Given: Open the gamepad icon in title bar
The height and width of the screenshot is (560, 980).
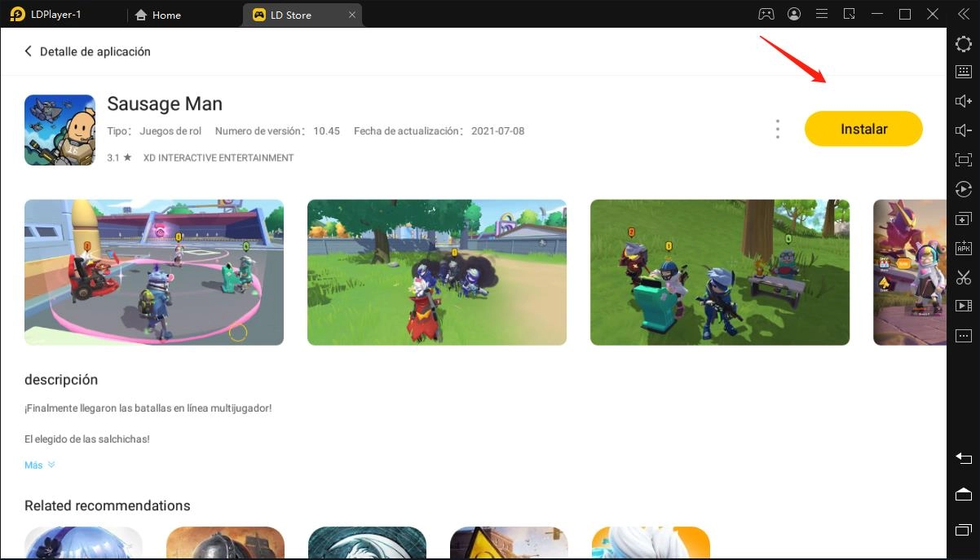Looking at the screenshot, I should point(766,14).
